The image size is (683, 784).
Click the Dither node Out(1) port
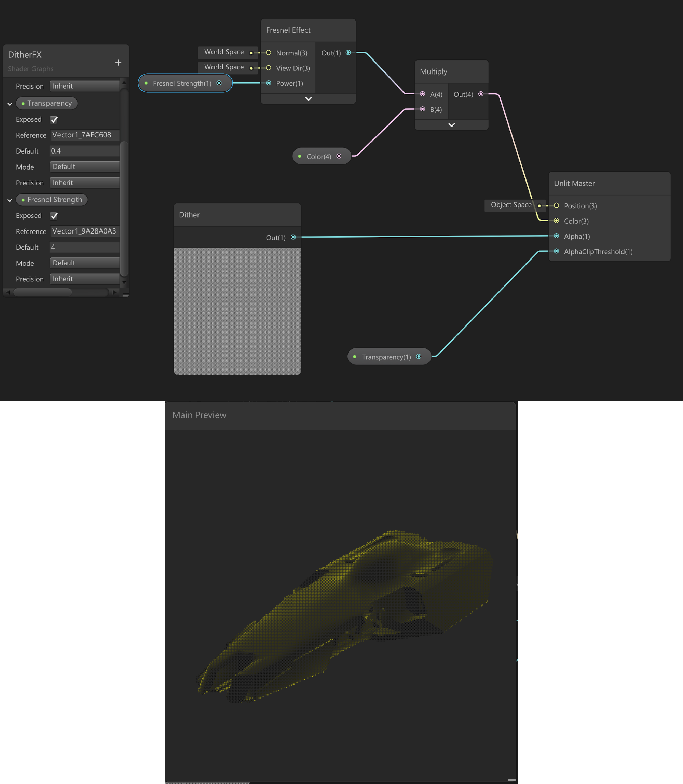click(x=293, y=237)
